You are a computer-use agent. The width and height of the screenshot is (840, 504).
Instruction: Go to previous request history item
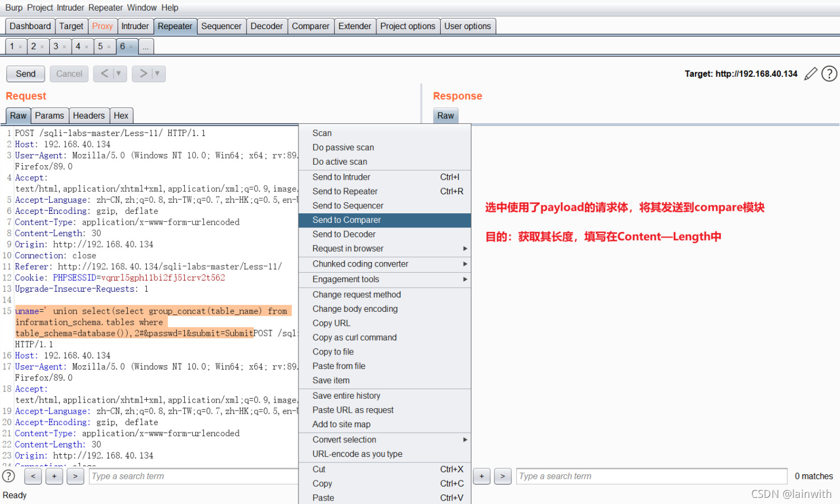point(104,73)
